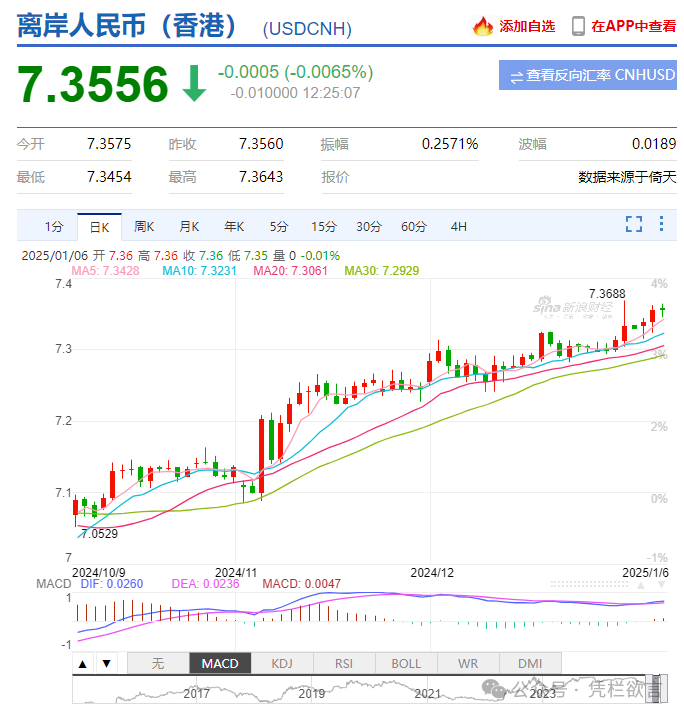Open the three-dot chart options menu

click(x=661, y=224)
